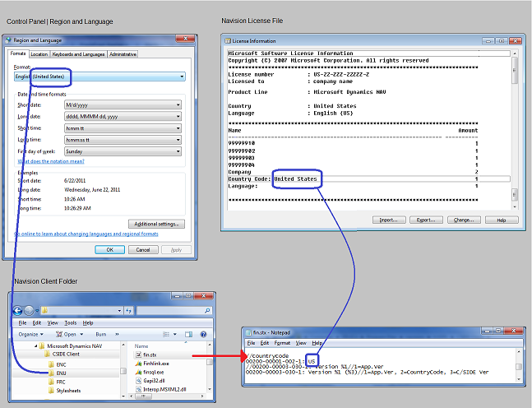The height and width of the screenshot is (408, 532).
Task: Click refresh icon beside Explorer address bar
Action: pos(128,310)
